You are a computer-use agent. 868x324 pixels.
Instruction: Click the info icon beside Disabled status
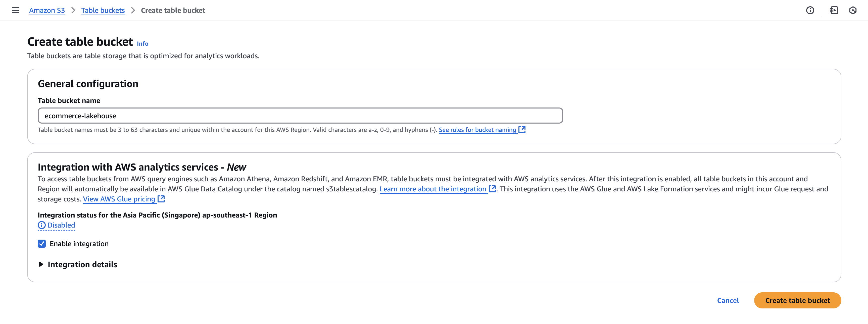click(41, 225)
